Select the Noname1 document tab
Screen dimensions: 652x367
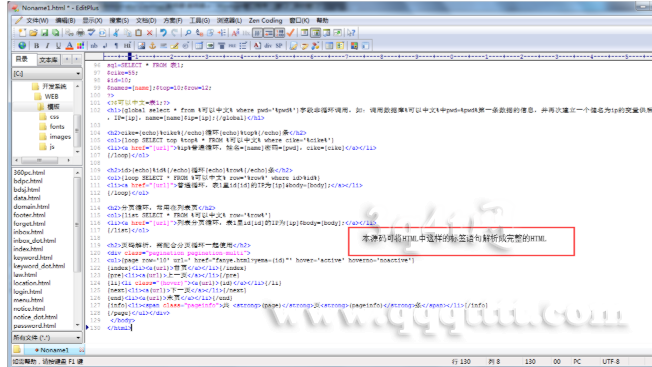click(x=52, y=350)
